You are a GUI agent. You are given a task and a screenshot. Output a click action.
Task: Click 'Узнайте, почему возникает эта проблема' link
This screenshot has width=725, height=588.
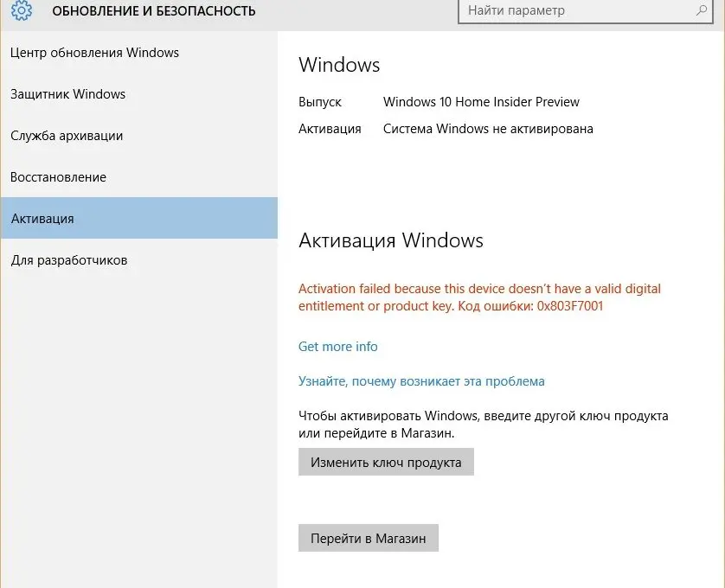click(x=421, y=381)
